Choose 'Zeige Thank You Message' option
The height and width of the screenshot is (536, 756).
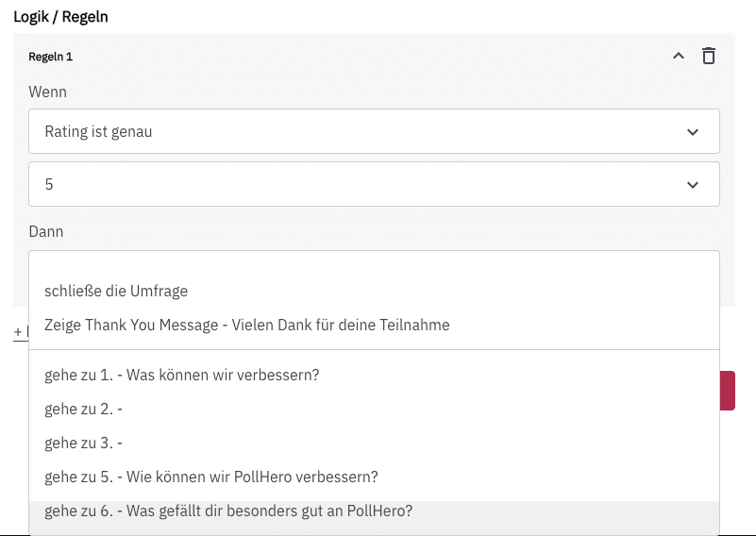pyautogui.click(x=246, y=325)
